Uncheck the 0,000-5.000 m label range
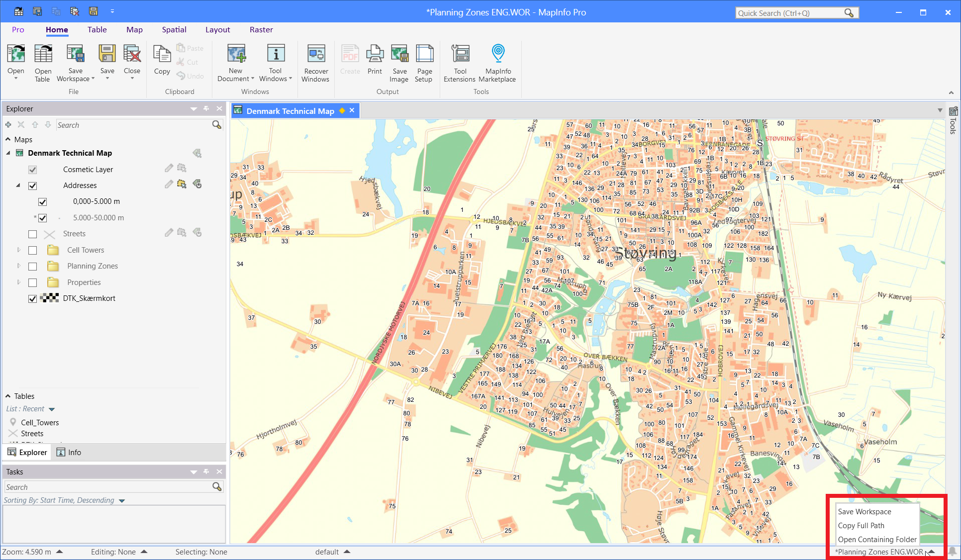Image resolution: width=961 pixels, height=560 pixels. (x=42, y=201)
